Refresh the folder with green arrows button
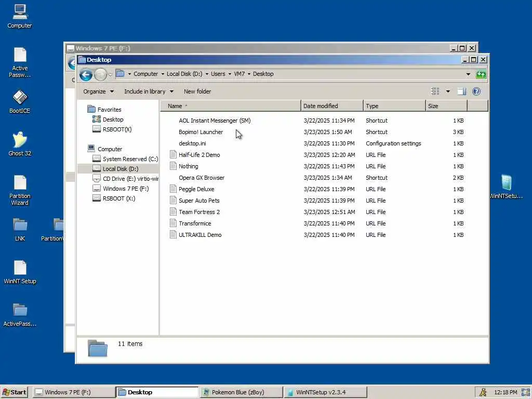The image size is (532, 399). point(481,74)
